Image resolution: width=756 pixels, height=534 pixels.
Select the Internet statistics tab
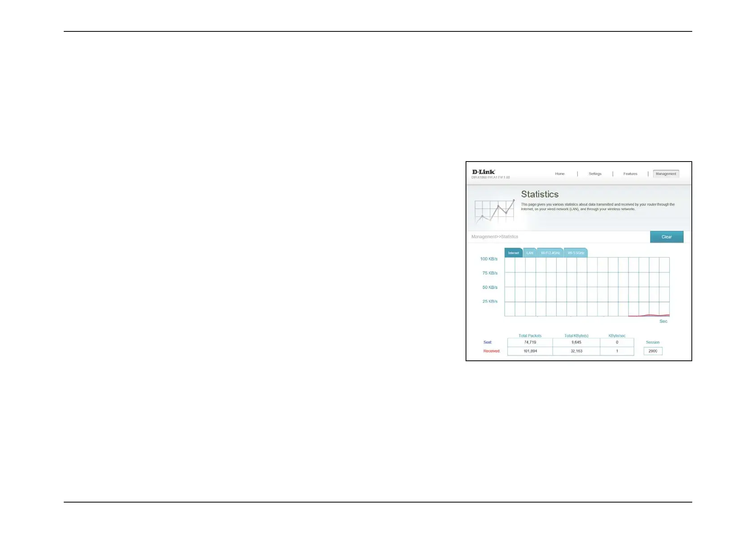(514, 253)
